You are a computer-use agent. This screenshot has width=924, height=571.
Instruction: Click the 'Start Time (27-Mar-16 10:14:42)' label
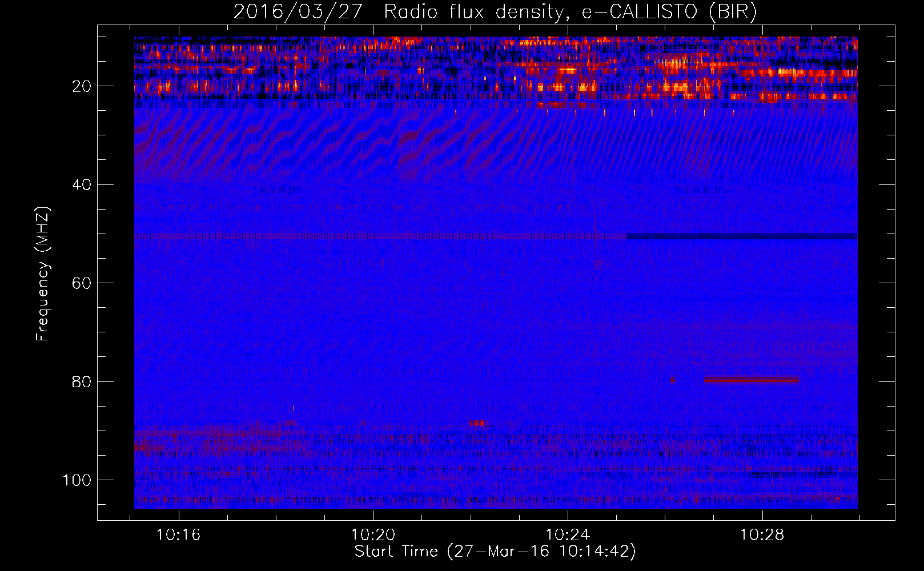coord(495,552)
